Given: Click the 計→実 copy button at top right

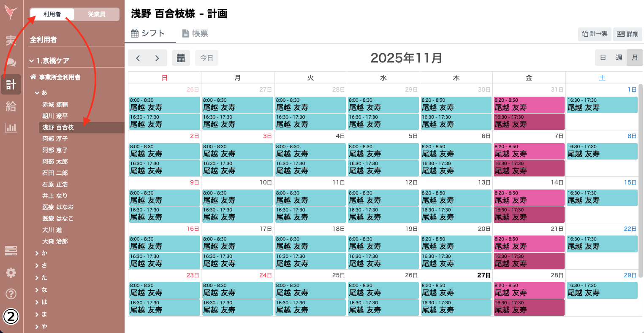Looking at the screenshot, I should pyautogui.click(x=595, y=34).
